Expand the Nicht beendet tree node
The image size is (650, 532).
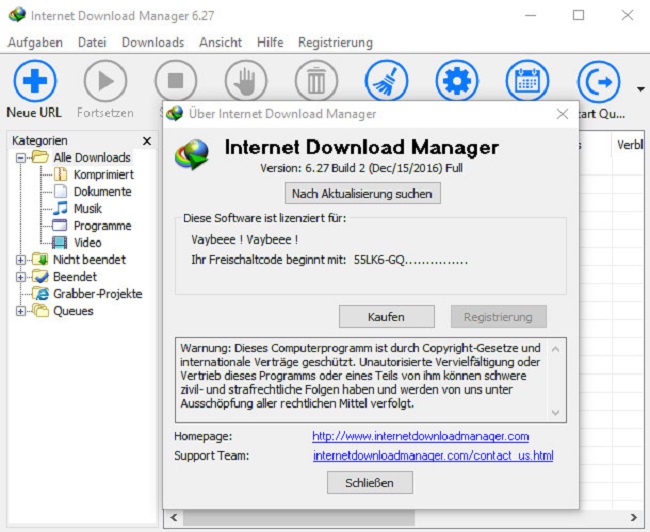[20, 260]
